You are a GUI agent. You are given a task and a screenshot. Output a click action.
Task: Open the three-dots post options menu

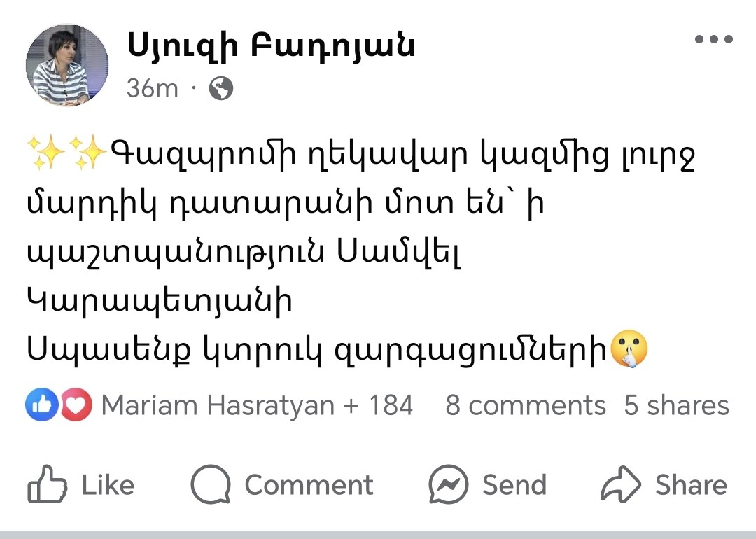[713, 40]
